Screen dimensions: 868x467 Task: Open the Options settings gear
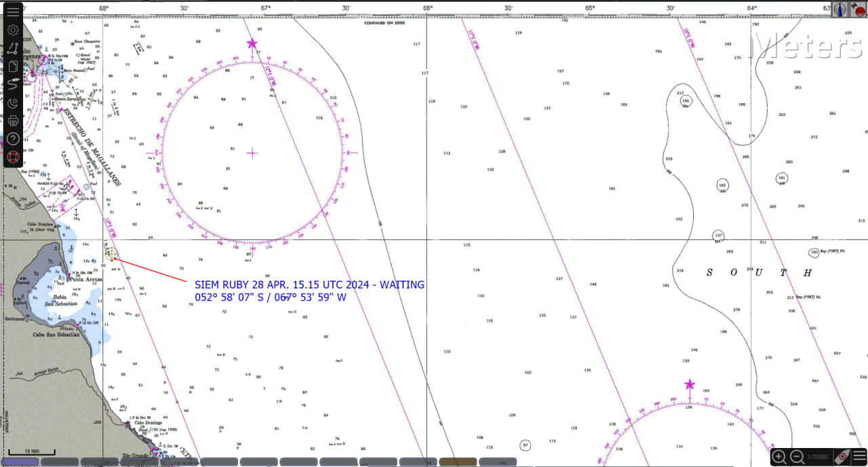pyautogui.click(x=13, y=31)
